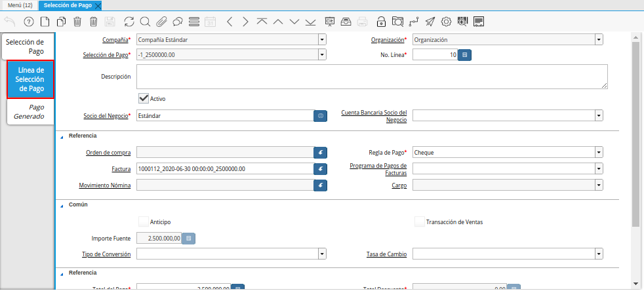Tick the Transacción de Ventas checkbox
Screen dimensions: 644x291
click(x=419, y=222)
